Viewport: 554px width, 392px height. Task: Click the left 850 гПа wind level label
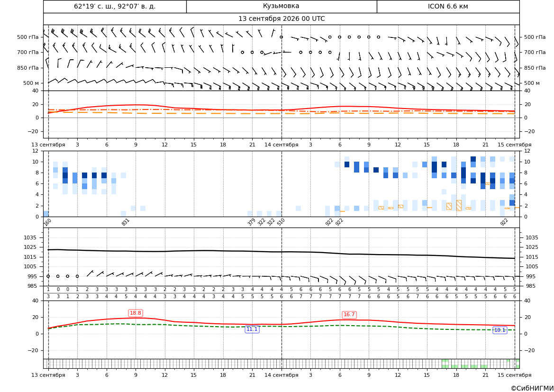(x=28, y=68)
